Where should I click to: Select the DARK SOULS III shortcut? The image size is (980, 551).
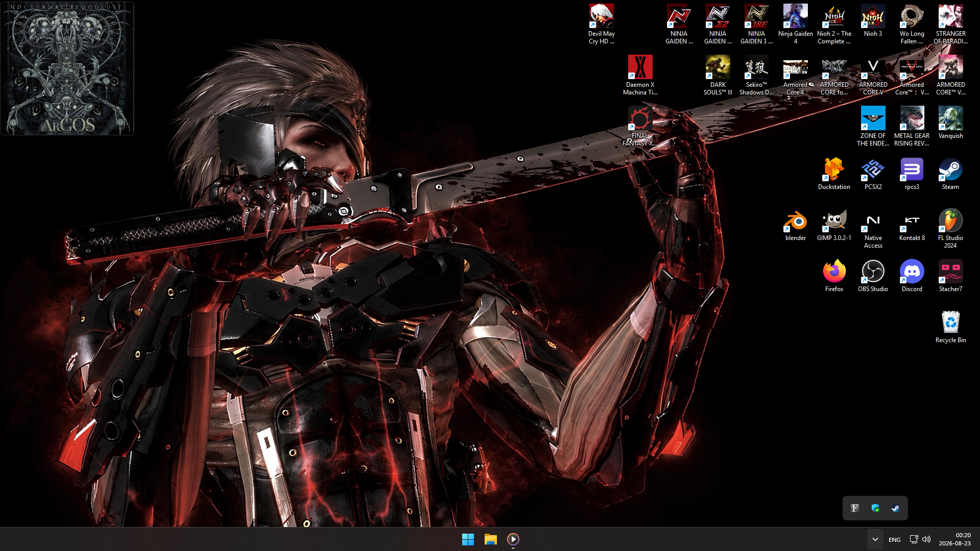point(718,75)
